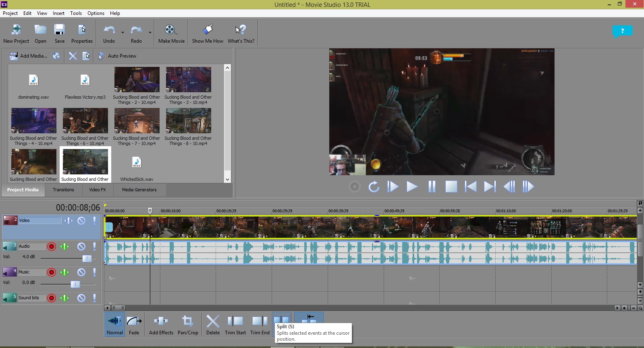Viewport: 644px width, 348px height.
Task: Mute the Audio track
Action: (81, 246)
